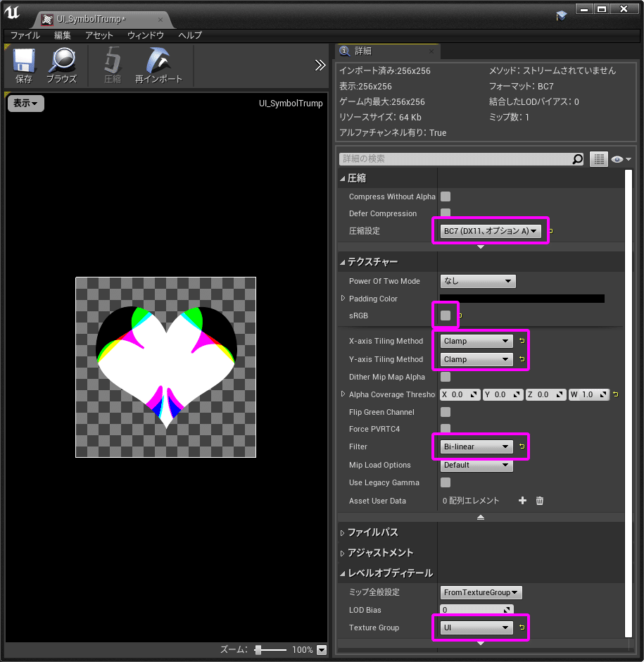Reset Alpha Coverage Threshold to default

pyautogui.click(x=616, y=394)
